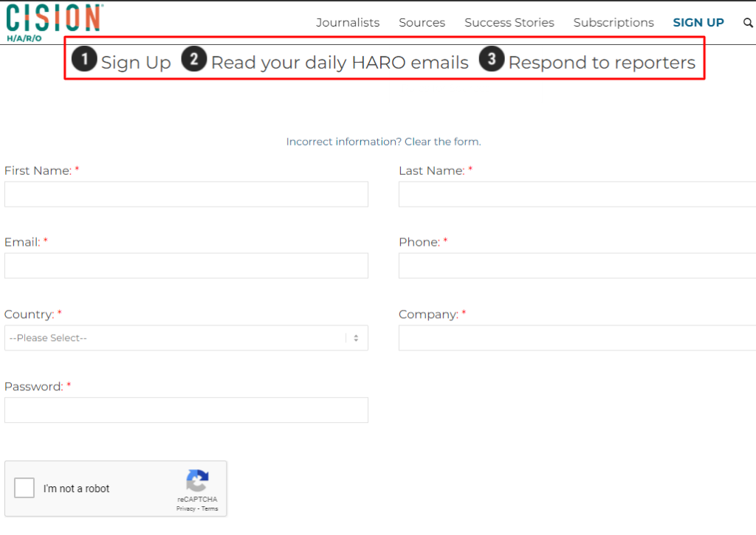The height and width of the screenshot is (535, 756).
Task: Check the I'm not a robot box
Action: pyautogui.click(x=24, y=488)
